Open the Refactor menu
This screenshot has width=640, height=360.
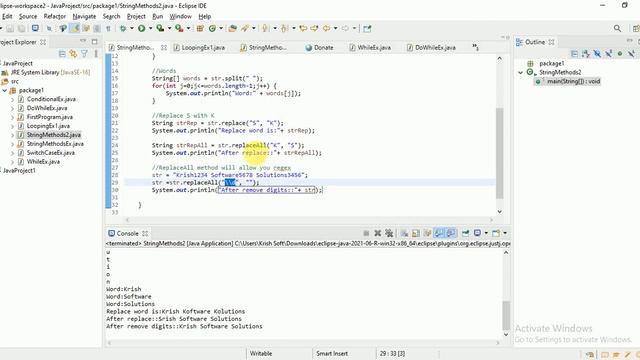coord(55,16)
